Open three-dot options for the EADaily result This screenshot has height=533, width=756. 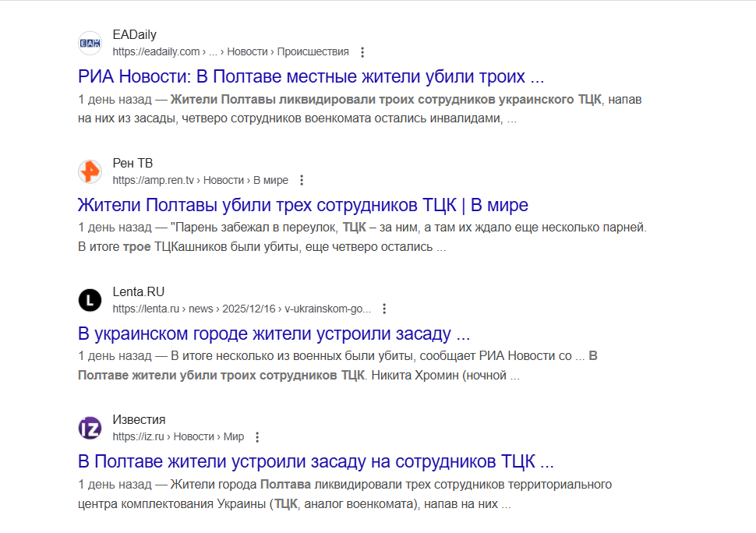pos(362,52)
